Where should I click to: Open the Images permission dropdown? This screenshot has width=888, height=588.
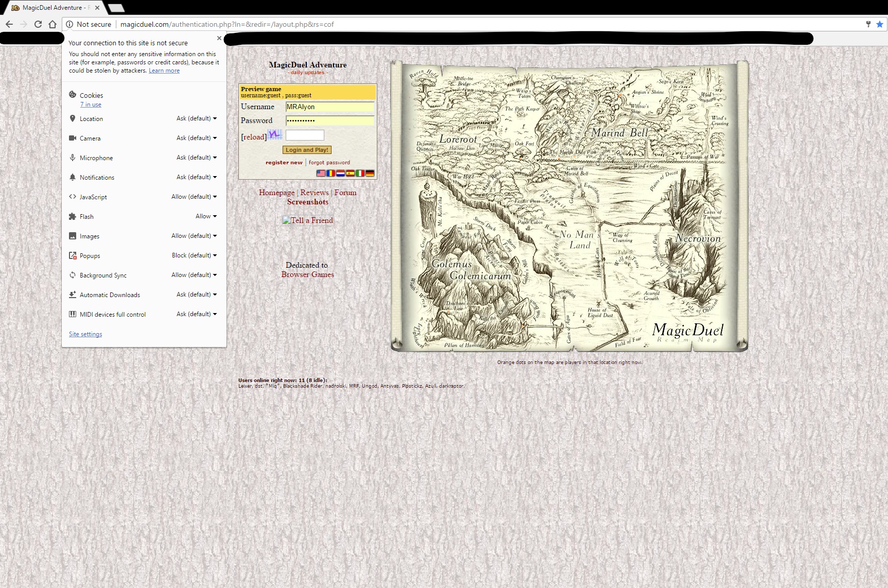point(194,236)
